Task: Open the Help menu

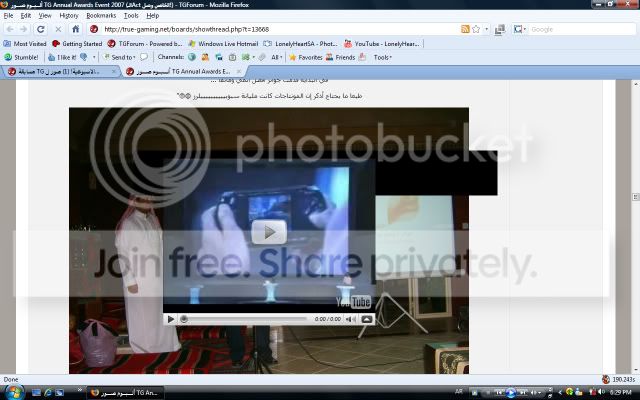Action: point(152,16)
